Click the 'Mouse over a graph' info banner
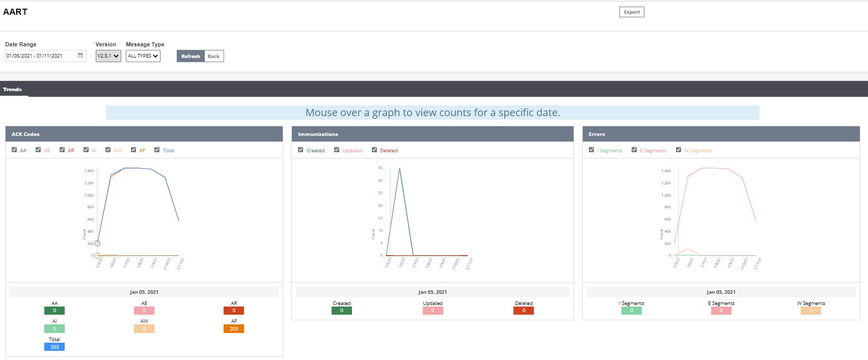Viewport: 868px width, 360px height. click(x=432, y=113)
